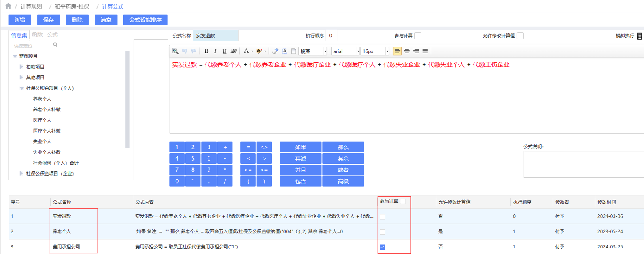The image size is (644, 257).
Task: Align text center
Action: coord(407,51)
